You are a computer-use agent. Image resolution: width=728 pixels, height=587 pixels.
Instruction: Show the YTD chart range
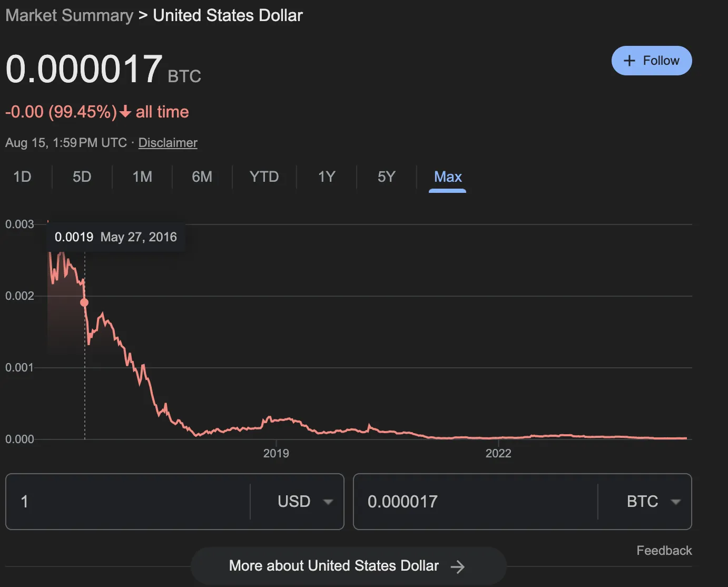point(264,177)
